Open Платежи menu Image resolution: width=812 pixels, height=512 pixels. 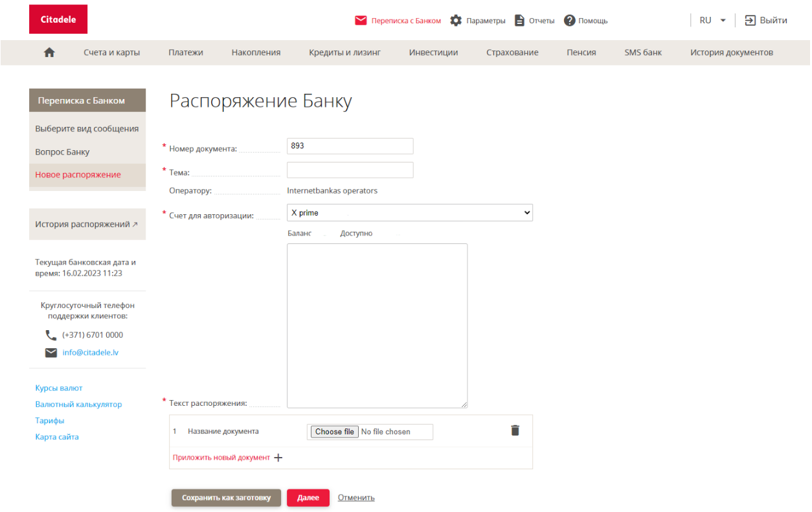point(186,52)
